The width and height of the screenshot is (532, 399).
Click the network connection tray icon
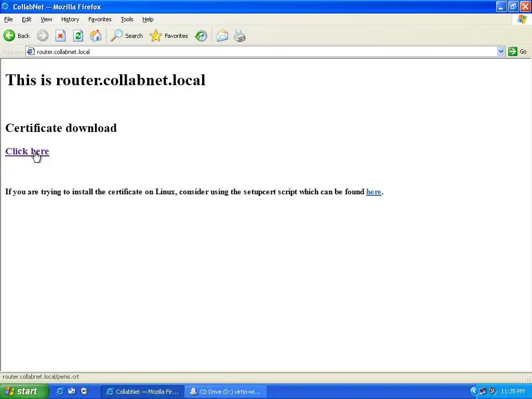[483, 391]
